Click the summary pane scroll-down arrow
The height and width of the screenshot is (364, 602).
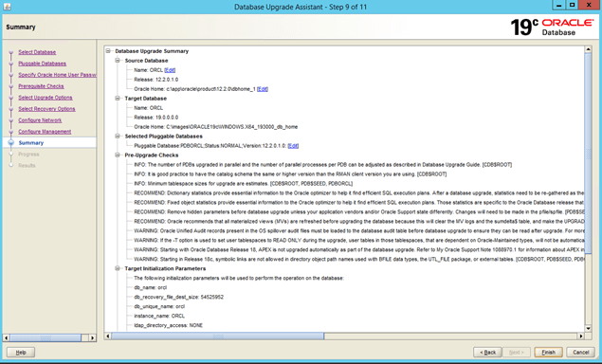coord(588,328)
